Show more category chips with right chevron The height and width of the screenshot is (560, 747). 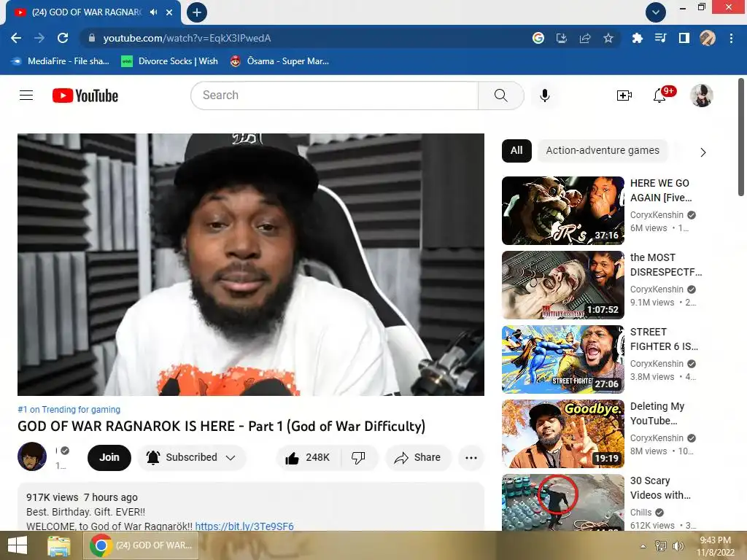703,152
